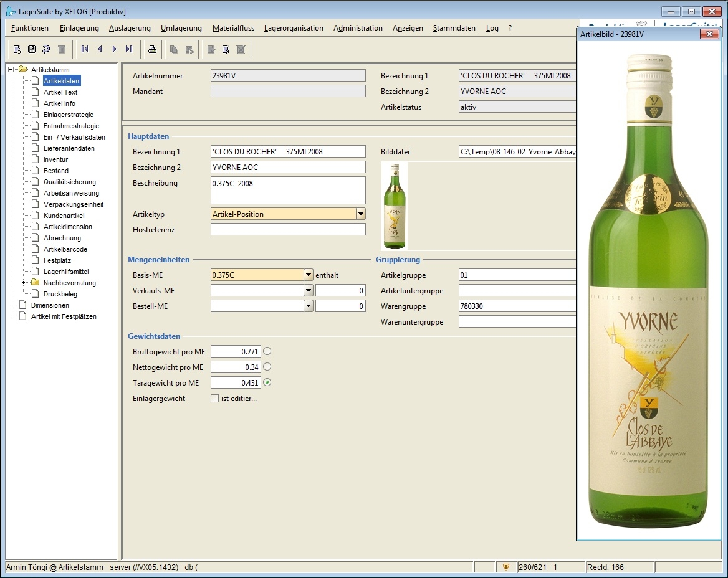Click the Beschreibung text area
The image size is (728, 578).
point(288,190)
